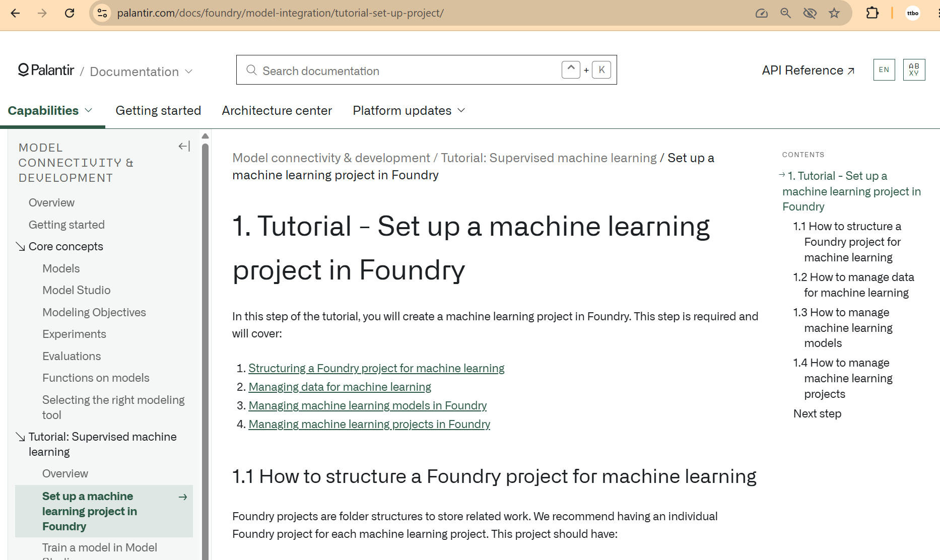The image size is (940, 560).
Task: Click the Search documentation field
Action: [x=426, y=70]
